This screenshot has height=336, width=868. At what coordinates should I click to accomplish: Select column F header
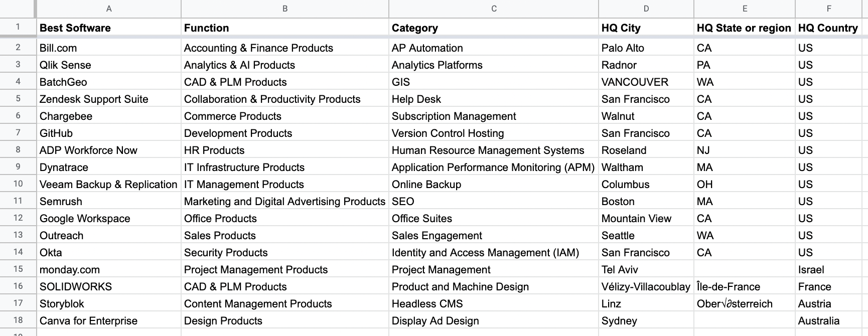[x=828, y=9]
